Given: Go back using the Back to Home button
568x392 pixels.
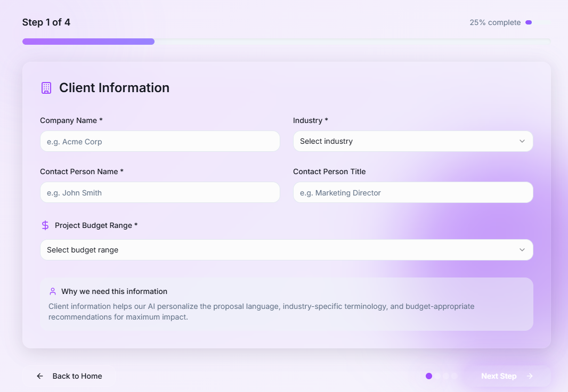Looking at the screenshot, I should click(x=69, y=376).
